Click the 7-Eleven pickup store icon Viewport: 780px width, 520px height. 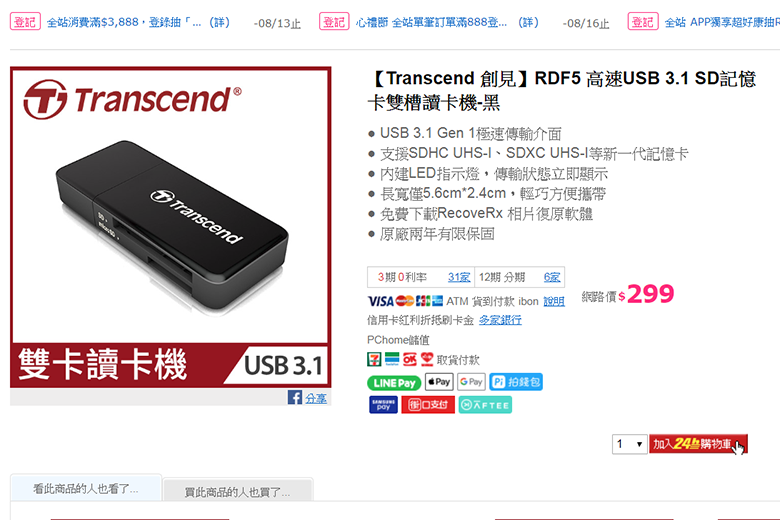374,359
